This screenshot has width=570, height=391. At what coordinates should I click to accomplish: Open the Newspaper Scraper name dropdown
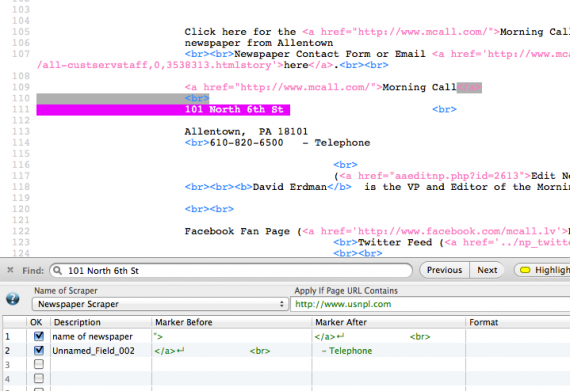(x=160, y=304)
